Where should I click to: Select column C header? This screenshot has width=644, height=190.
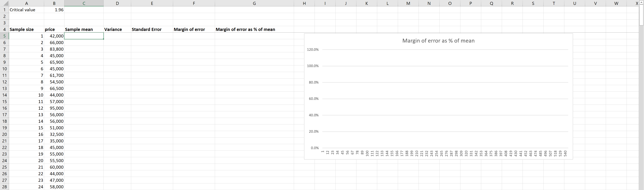pos(84,3)
